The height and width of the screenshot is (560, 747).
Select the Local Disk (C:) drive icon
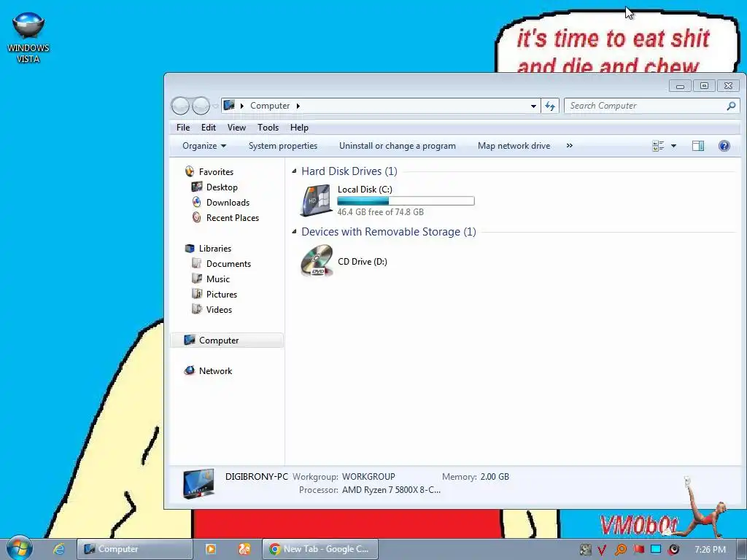(x=316, y=200)
